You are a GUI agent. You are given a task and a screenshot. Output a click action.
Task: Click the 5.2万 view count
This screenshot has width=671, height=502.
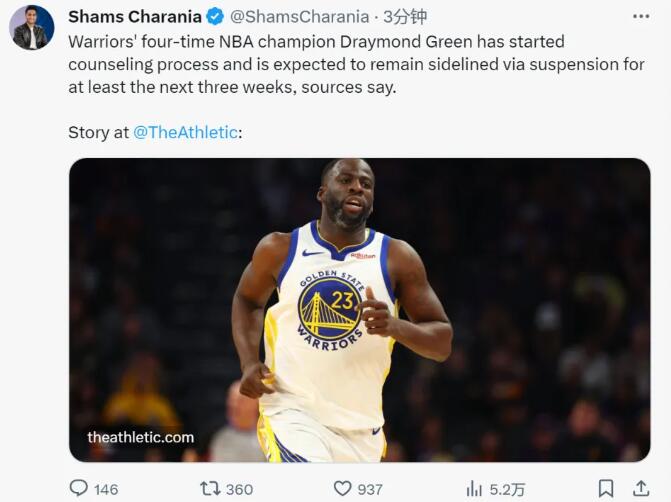pyautogui.click(x=507, y=489)
